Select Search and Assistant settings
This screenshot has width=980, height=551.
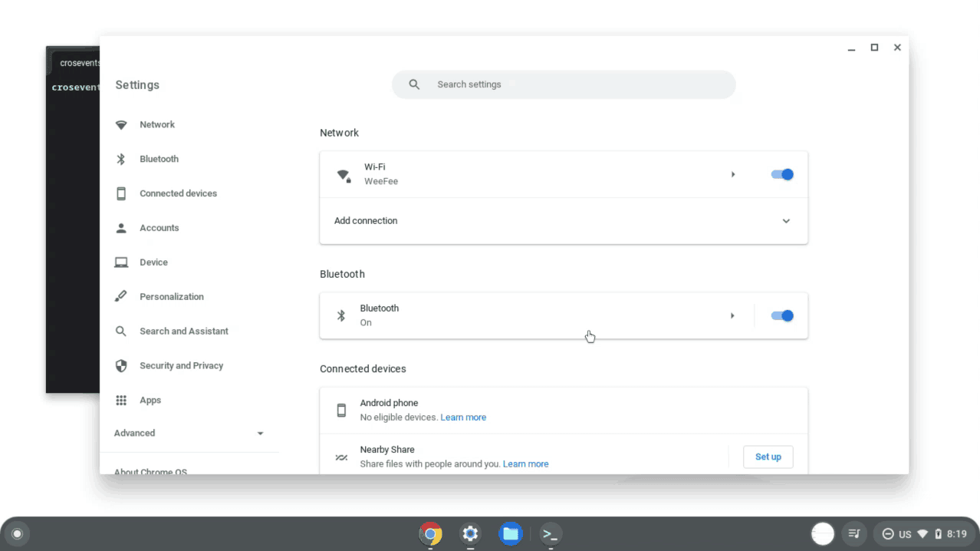pos(183,331)
